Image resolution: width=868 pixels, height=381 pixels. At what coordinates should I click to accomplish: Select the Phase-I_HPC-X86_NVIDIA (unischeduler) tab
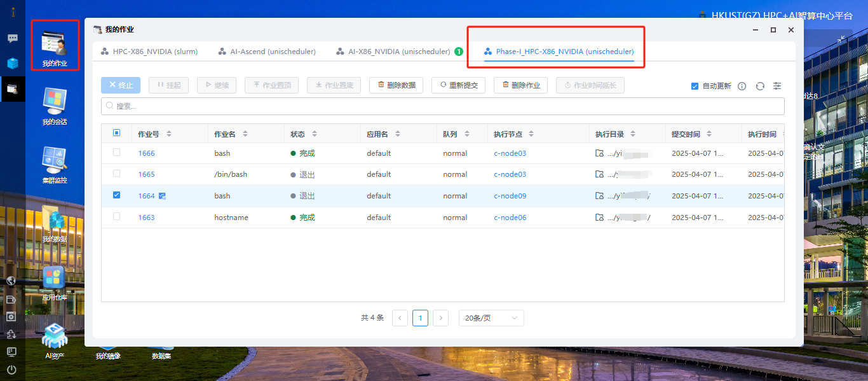(559, 52)
